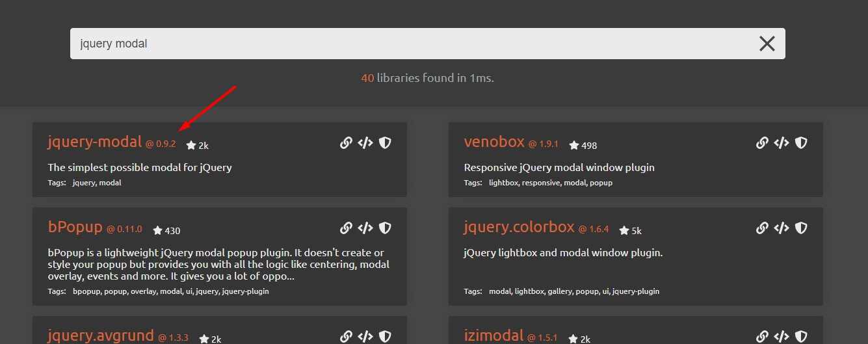Screen dimensions: 868x344
Task: Copy script tag icon for venobox
Action: coord(782,143)
